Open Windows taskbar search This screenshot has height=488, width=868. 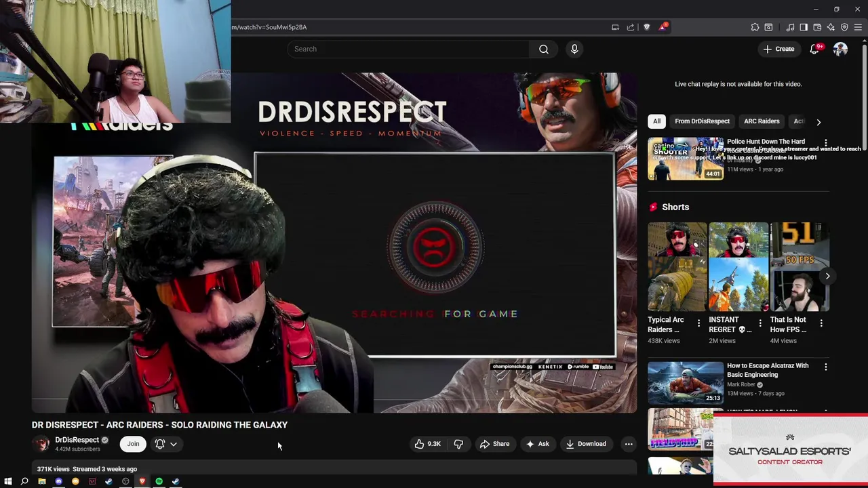[24, 481]
